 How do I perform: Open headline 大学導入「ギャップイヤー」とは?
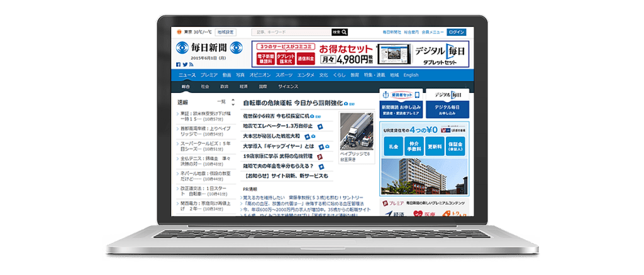pos(279,146)
